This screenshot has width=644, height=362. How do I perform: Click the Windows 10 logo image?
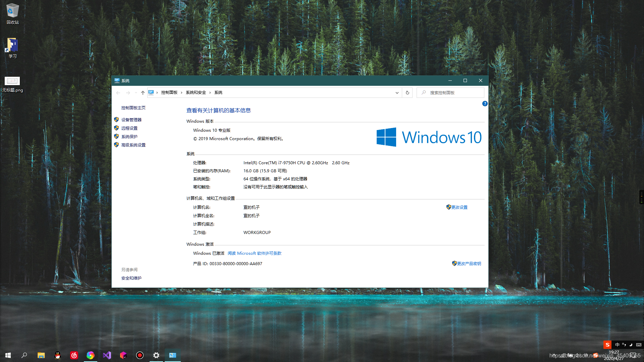click(429, 137)
